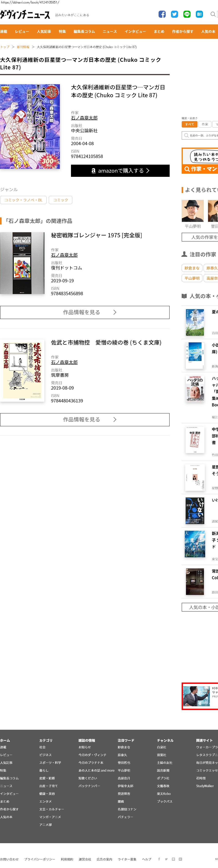The width and height of the screenshot is (218, 868).
Task: Click the small Facebook icon in footer
Action: point(159,859)
